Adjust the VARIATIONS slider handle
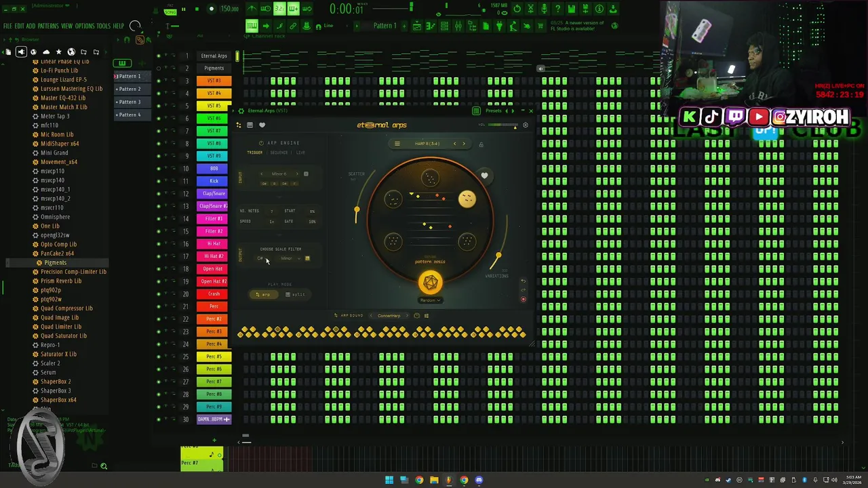The image size is (868, 488). point(498,256)
